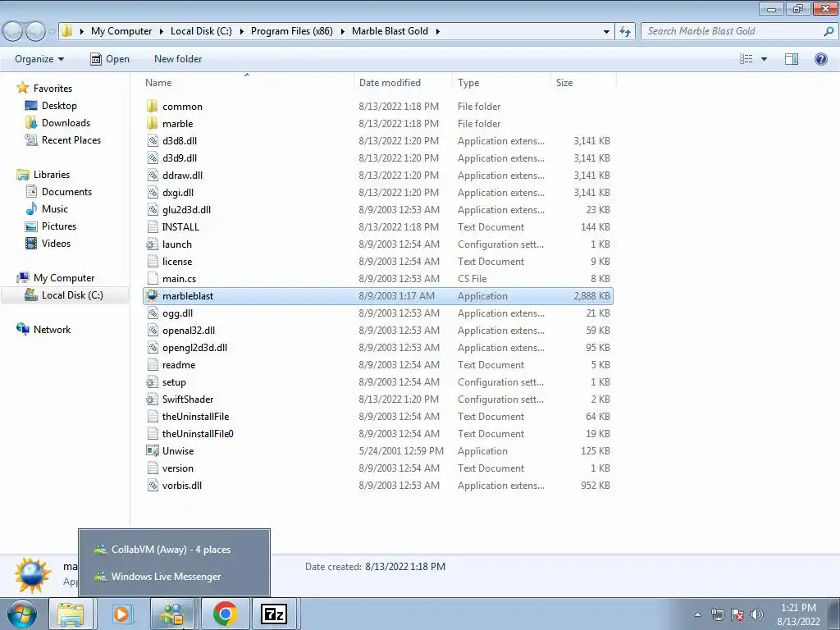
Task: Open the Organize dropdown menu
Action: click(39, 59)
